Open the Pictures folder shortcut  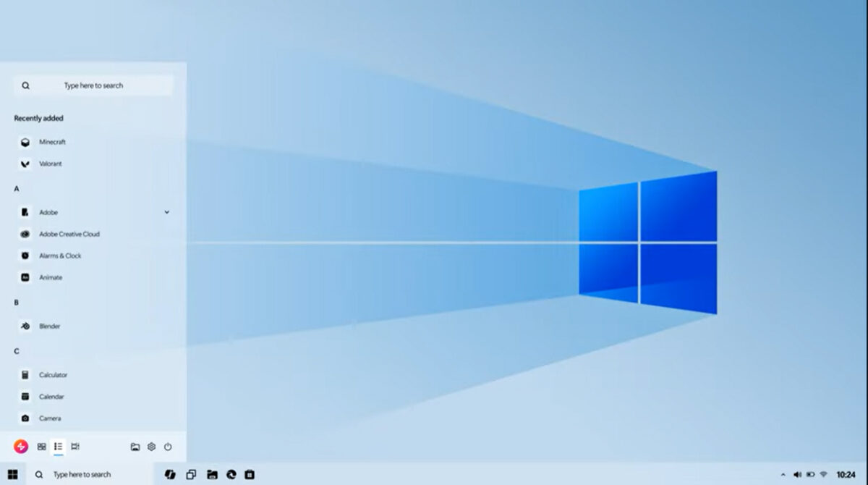(x=135, y=447)
